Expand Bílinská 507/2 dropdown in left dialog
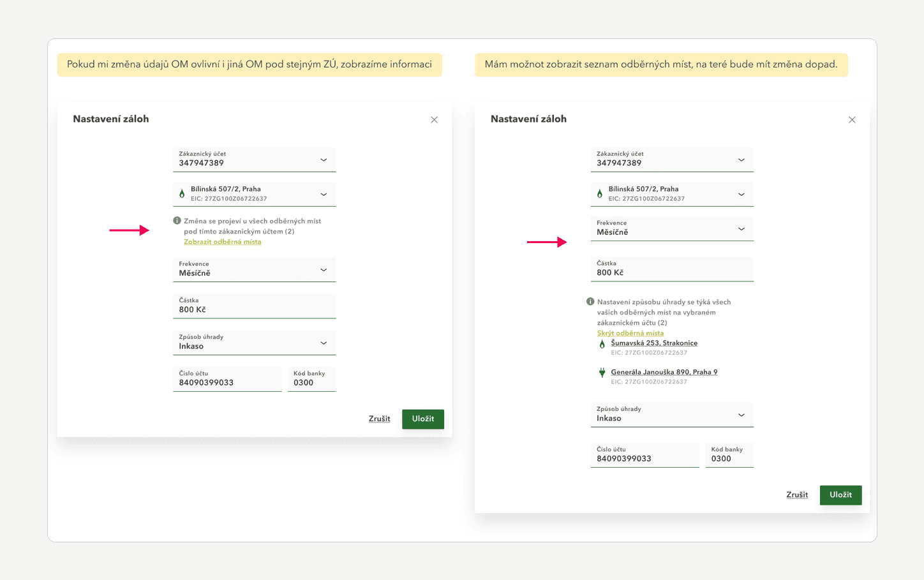Viewport: 924px width, 580px height. (x=254, y=194)
